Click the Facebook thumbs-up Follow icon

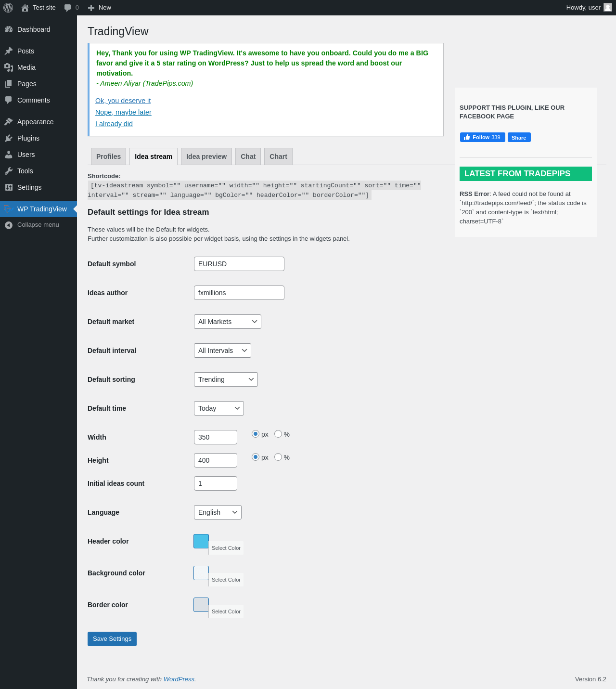[467, 137]
